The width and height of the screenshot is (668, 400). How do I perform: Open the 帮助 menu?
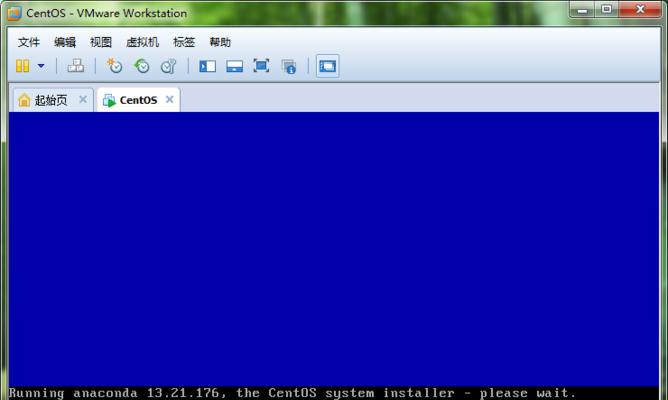point(220,42)
